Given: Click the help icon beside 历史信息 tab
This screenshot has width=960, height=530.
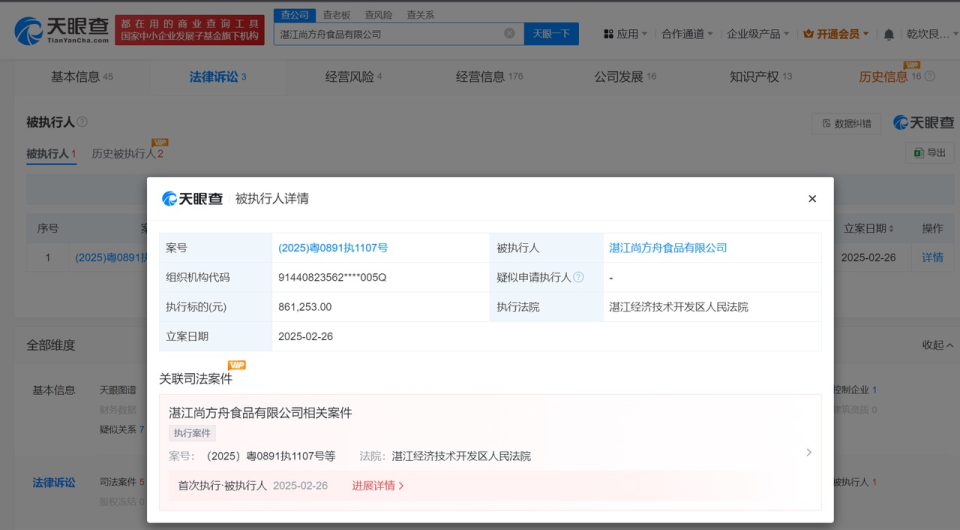Looking at the screenshot, I should pyautogui.click(x=929, y=77).
